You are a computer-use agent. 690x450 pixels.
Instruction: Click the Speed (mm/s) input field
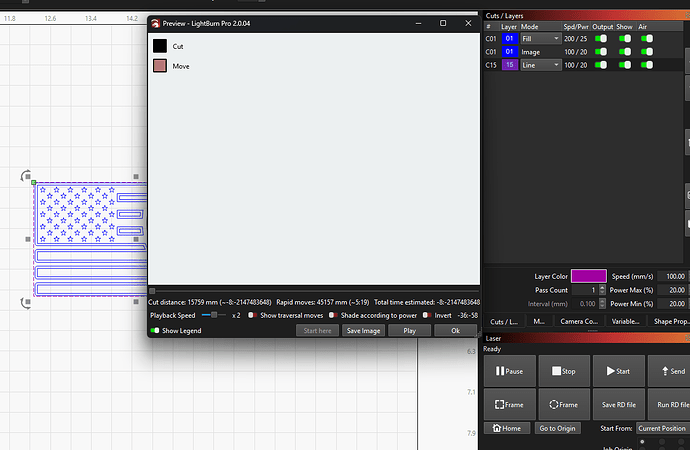point(673,276)
